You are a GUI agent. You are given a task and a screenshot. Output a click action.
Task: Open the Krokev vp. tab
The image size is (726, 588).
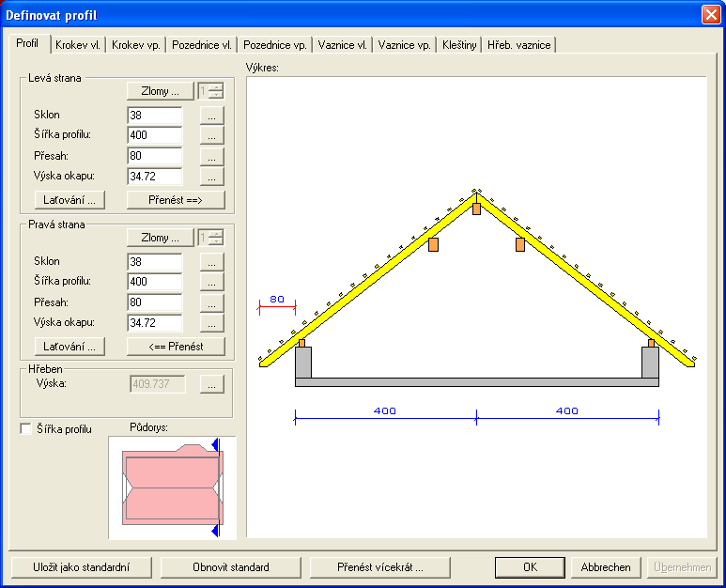(136, 45)
